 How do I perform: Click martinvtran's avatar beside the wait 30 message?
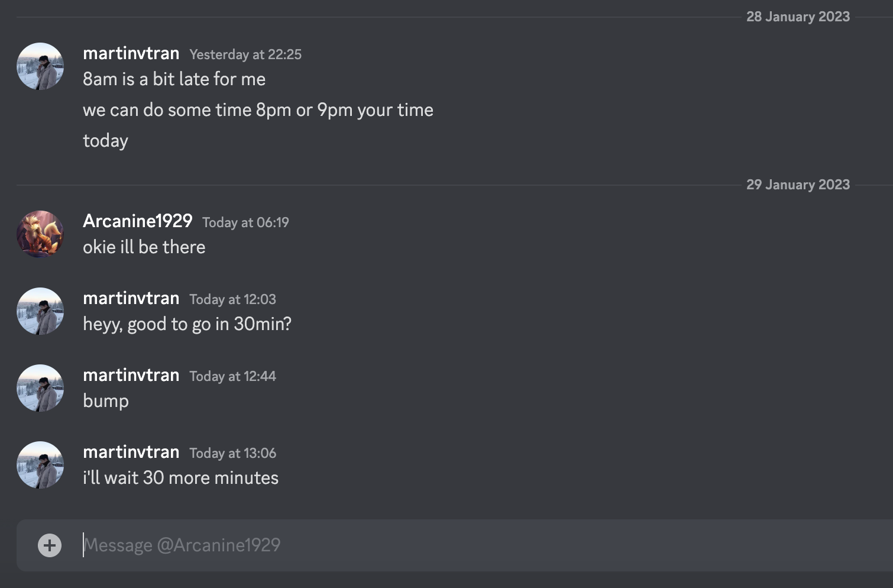(40, 465)
